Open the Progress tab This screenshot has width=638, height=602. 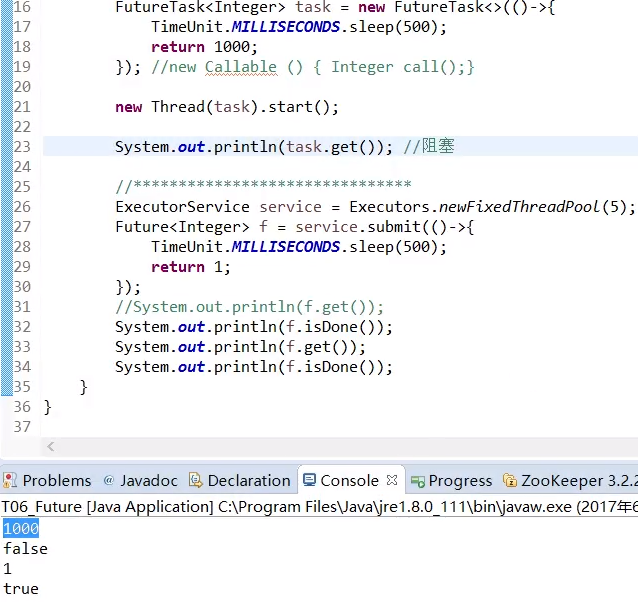452,481
